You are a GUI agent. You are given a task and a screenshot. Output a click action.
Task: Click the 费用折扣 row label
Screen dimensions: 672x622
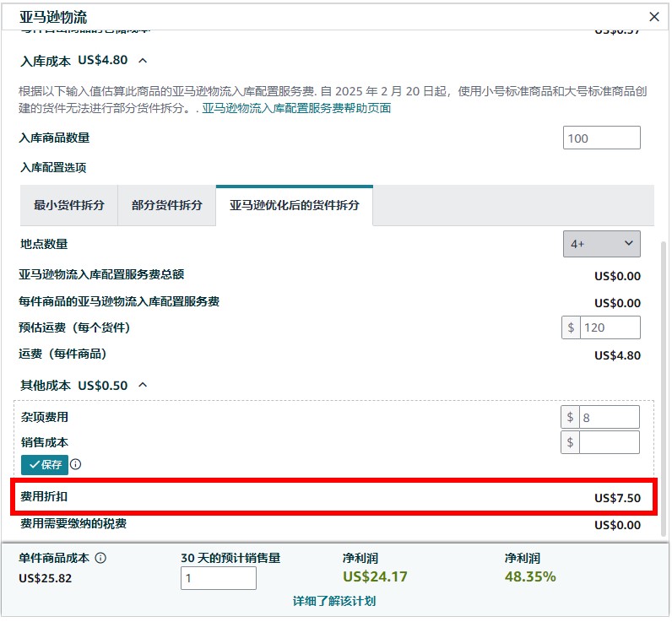(44, 496)
